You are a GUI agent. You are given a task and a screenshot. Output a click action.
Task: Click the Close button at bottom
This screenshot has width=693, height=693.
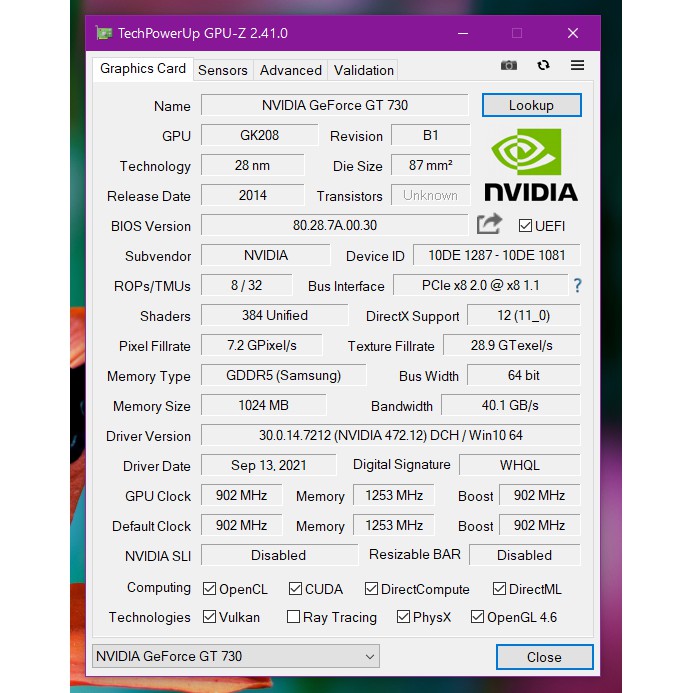pyautogui.click(x=544, y=657)
